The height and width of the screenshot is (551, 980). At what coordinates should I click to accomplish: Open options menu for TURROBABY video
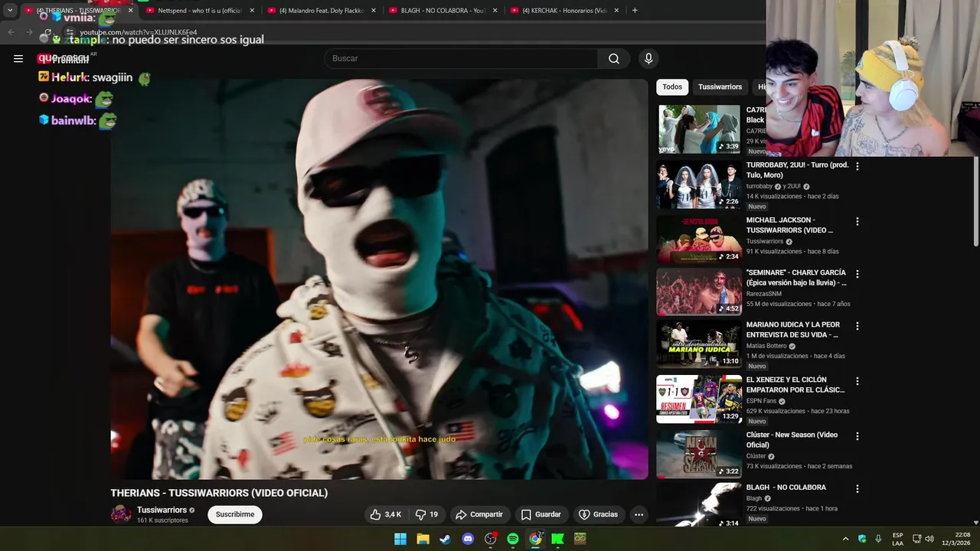pyautogui.click(x=857, y=166)
